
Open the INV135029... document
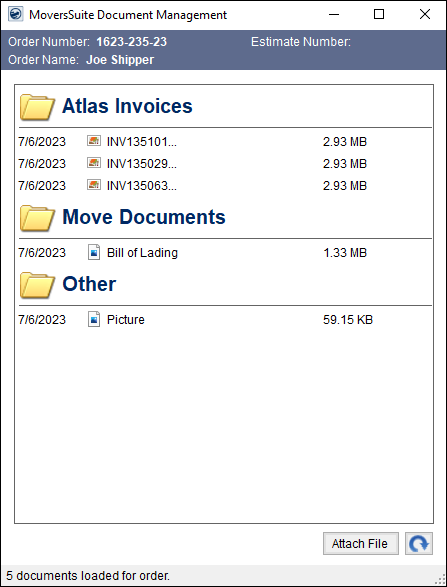pyautogui.click(x=142, y=164)
